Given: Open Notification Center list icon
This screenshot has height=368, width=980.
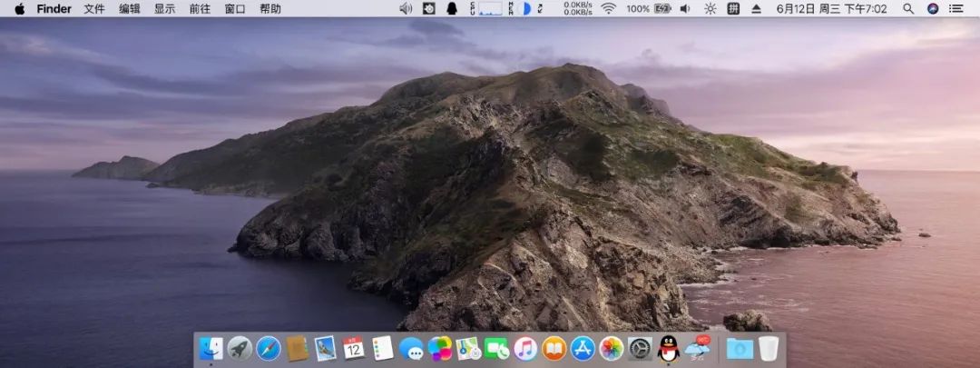Looking at the screenshot, I should (955, 9).
